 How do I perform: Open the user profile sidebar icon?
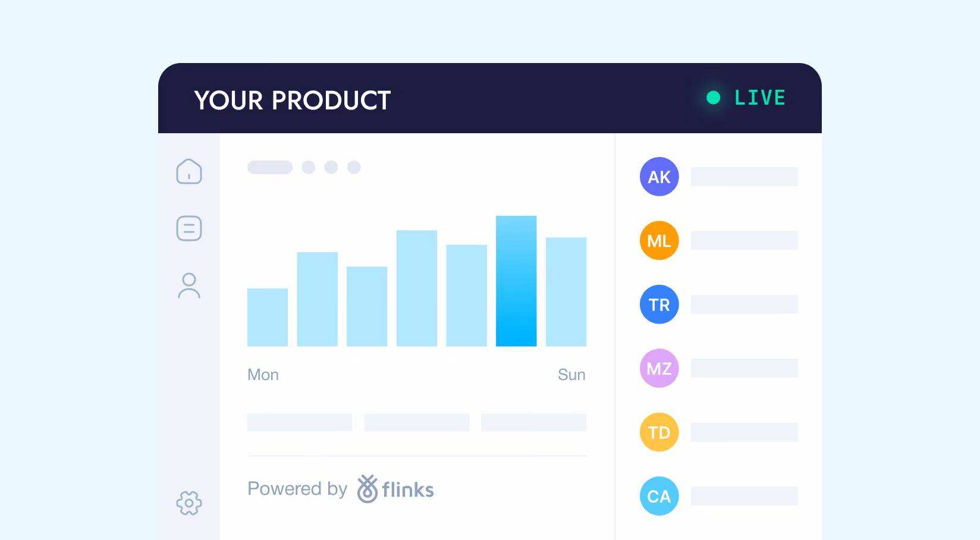[189, 285]
